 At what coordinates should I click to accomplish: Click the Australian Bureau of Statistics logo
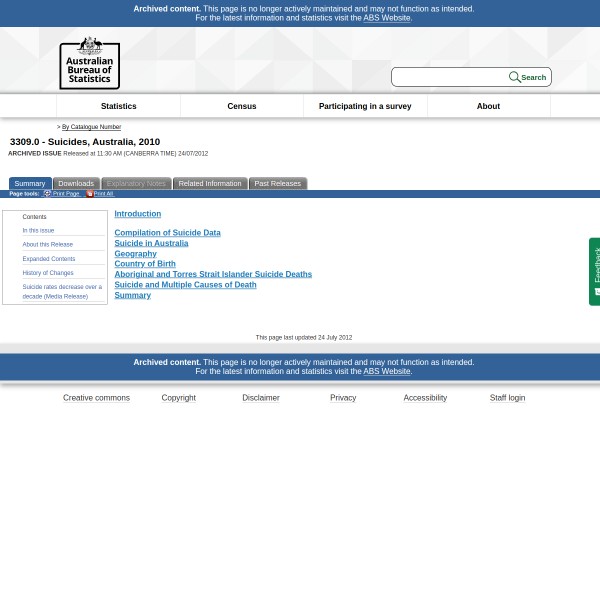point(89,62)
